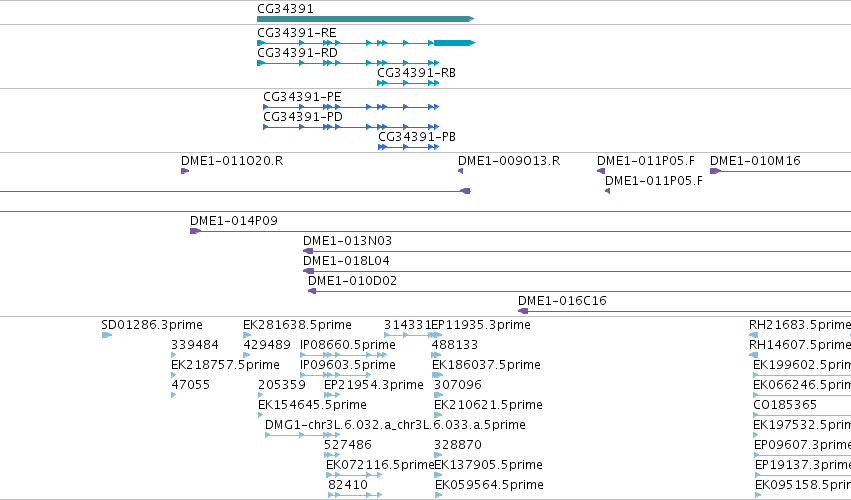The image size is (851, 500).
Task: Click the thick end block of CG34391-RE
Action: point(454,43)
